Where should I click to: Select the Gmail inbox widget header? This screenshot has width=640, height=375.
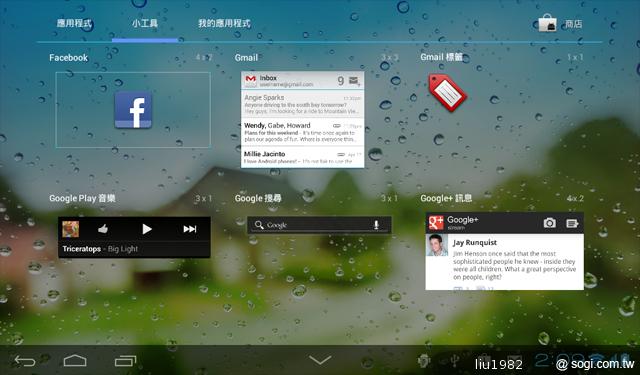(x=302, y=81)
